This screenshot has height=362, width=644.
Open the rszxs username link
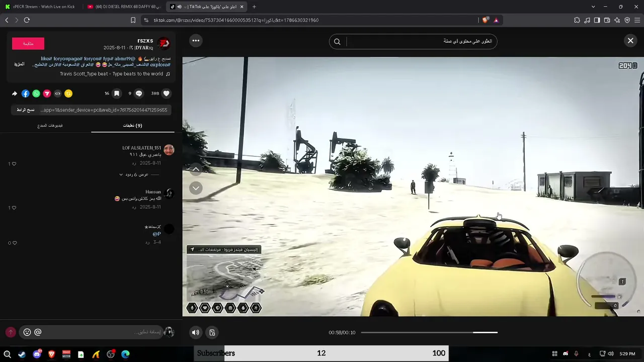coord(145,41)
